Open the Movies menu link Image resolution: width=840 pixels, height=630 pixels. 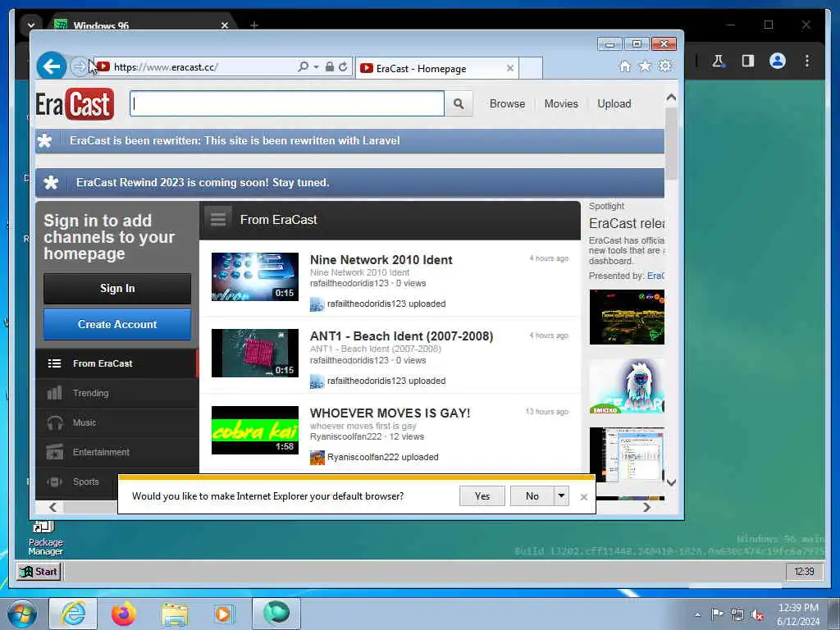[561, 104]
